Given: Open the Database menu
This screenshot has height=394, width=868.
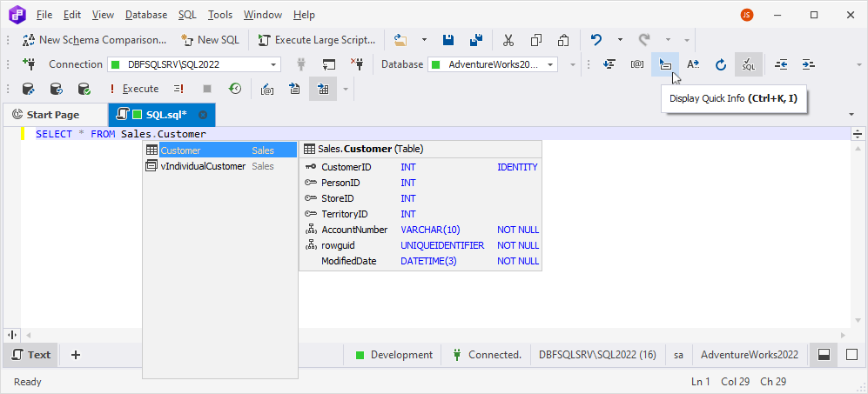Looking at the screenshot, I should pyautogui.click(x=146, y=15).
